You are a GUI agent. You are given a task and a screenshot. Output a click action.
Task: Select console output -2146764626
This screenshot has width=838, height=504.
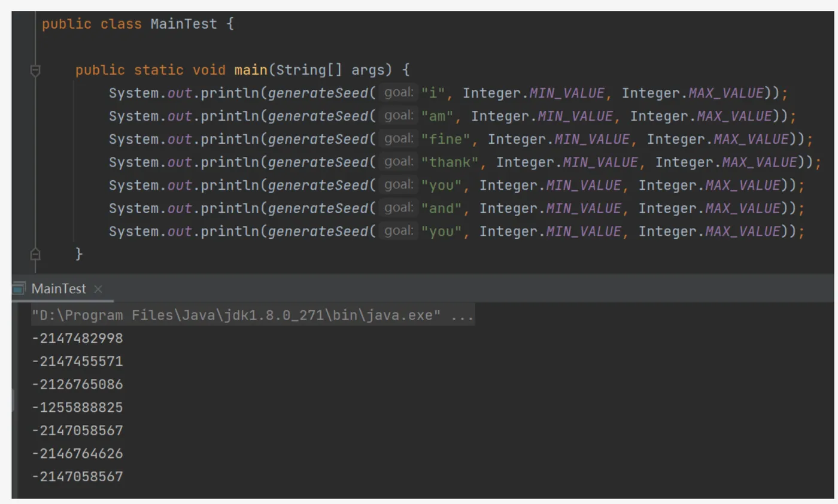point(77,454)
